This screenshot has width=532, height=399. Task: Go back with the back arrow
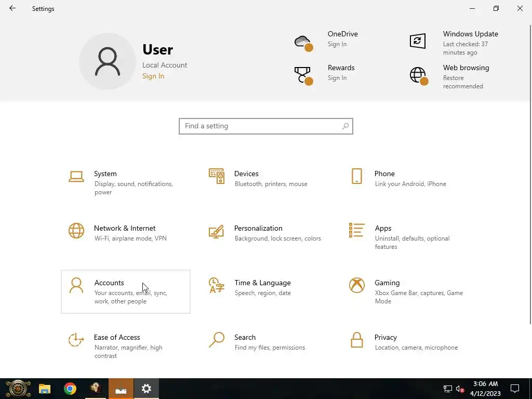point(12,8)
